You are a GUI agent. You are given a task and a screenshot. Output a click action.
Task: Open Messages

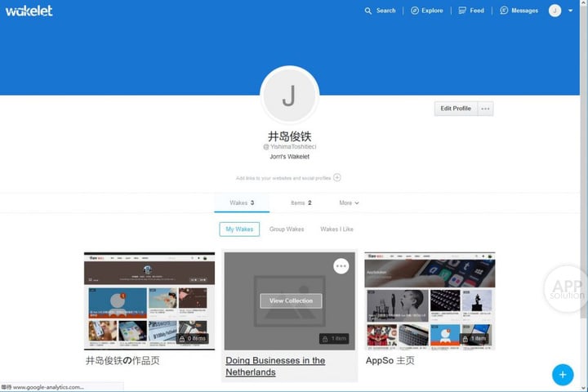tap(519, 11)
